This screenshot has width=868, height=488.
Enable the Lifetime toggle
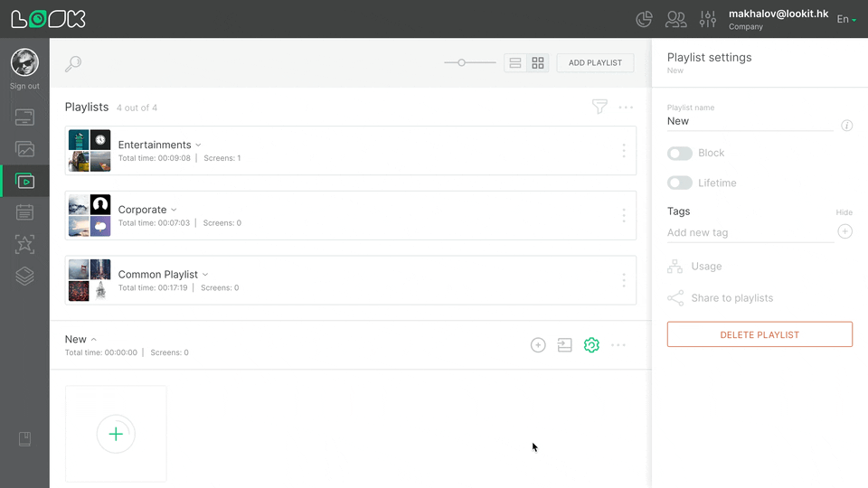click(680, 183)
